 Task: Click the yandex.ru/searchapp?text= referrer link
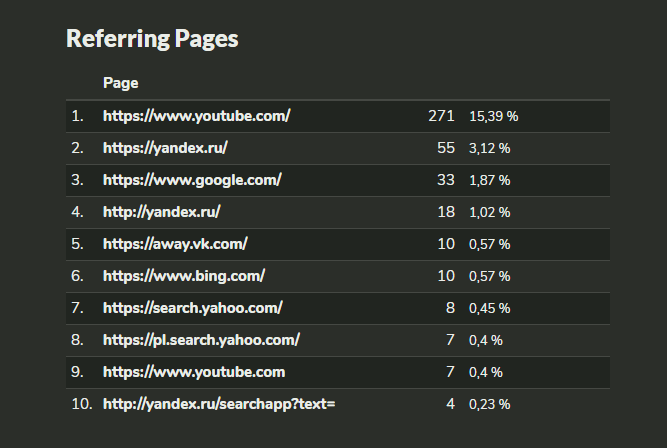[x=219, y=404]
